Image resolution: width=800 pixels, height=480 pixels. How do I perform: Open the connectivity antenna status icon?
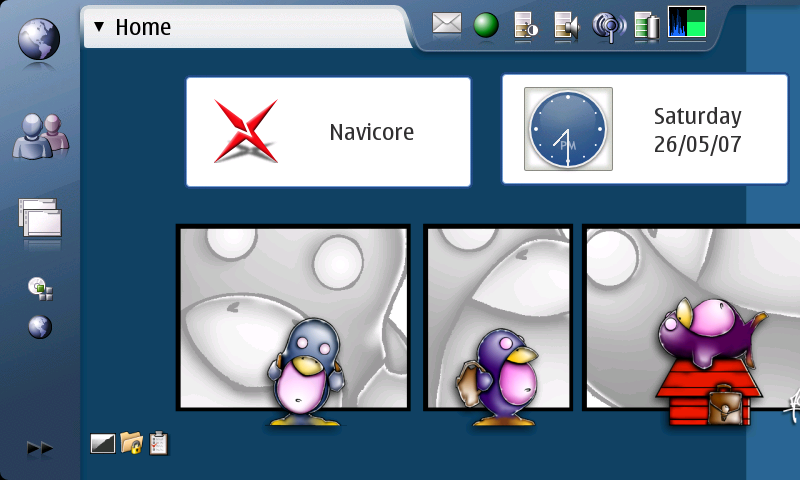pyautogui.click(x=609, y=27)
